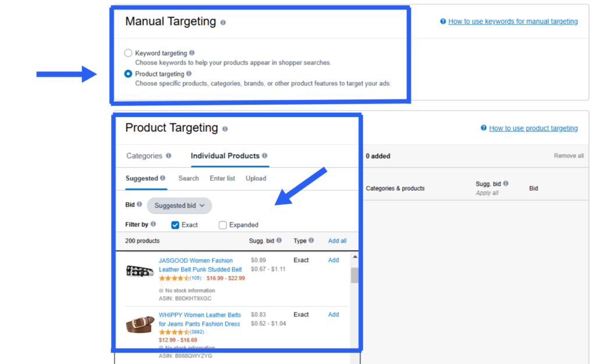Select the Keyword targeting radio button
596x364 pixels.
pyautogui.click(x=128, y=53)
